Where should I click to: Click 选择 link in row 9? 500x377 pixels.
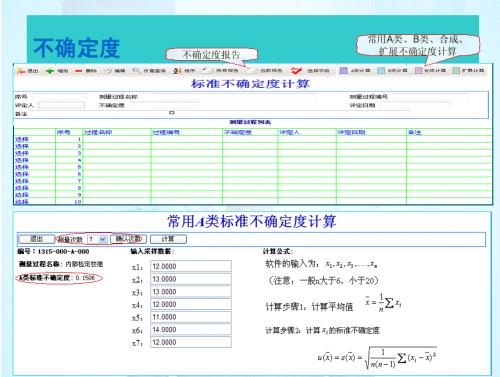pos(22,195)
